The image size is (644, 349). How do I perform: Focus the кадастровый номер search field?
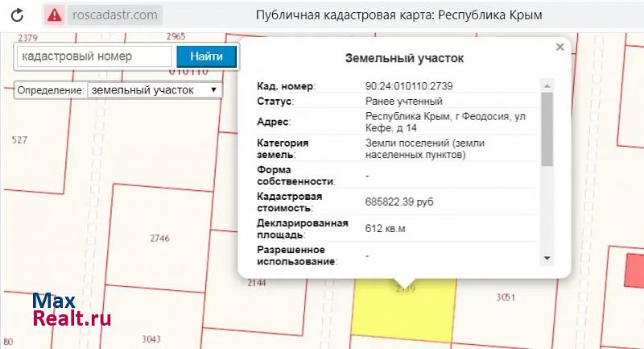point(94,56)
